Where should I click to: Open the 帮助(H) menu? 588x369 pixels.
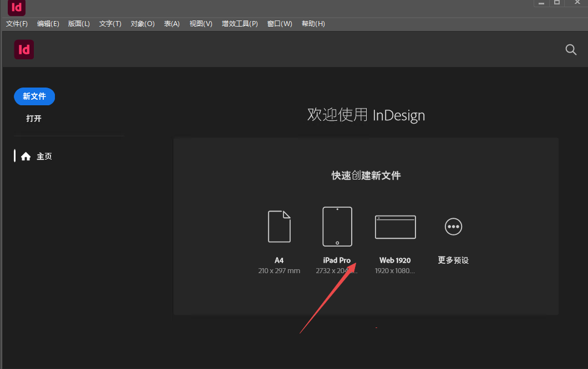coord(313,24)
